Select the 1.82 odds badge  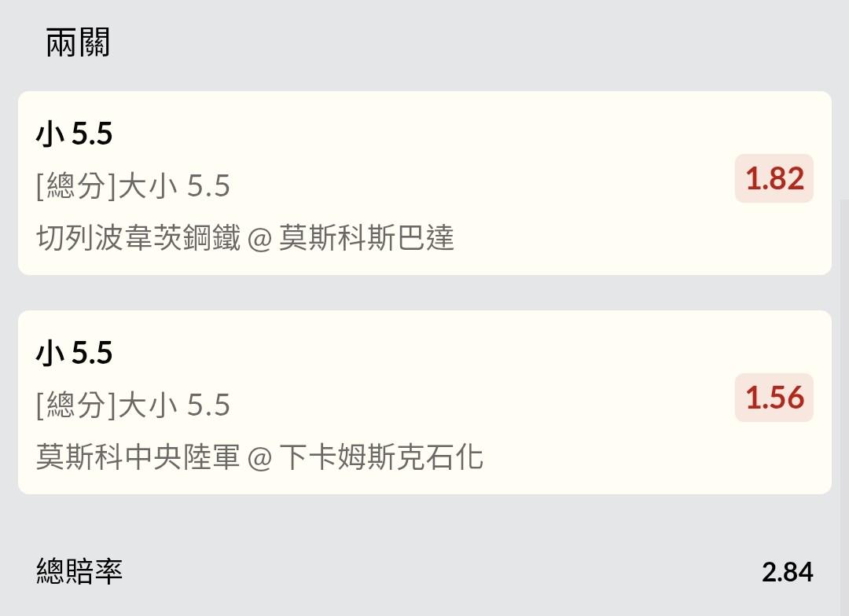point(774,179)
